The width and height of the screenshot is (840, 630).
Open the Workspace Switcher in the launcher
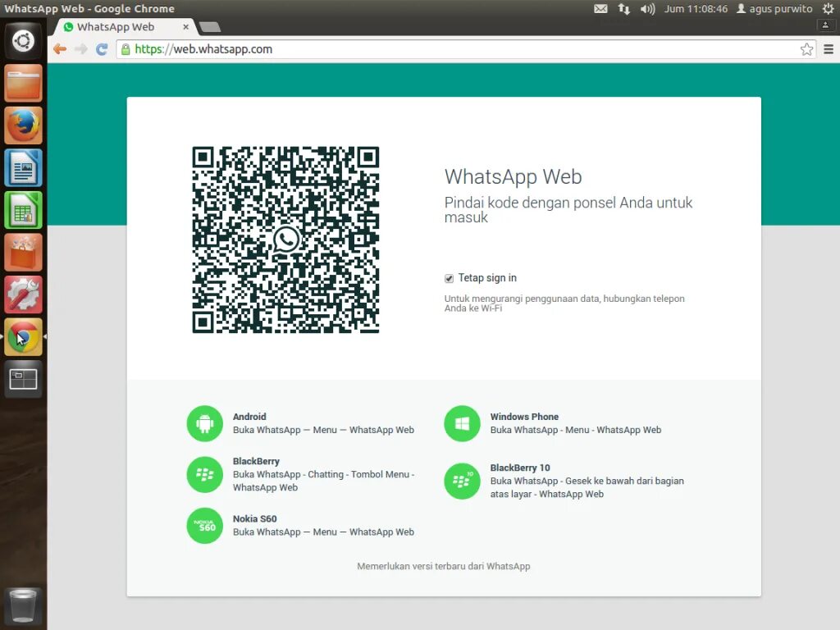point(23,379)
